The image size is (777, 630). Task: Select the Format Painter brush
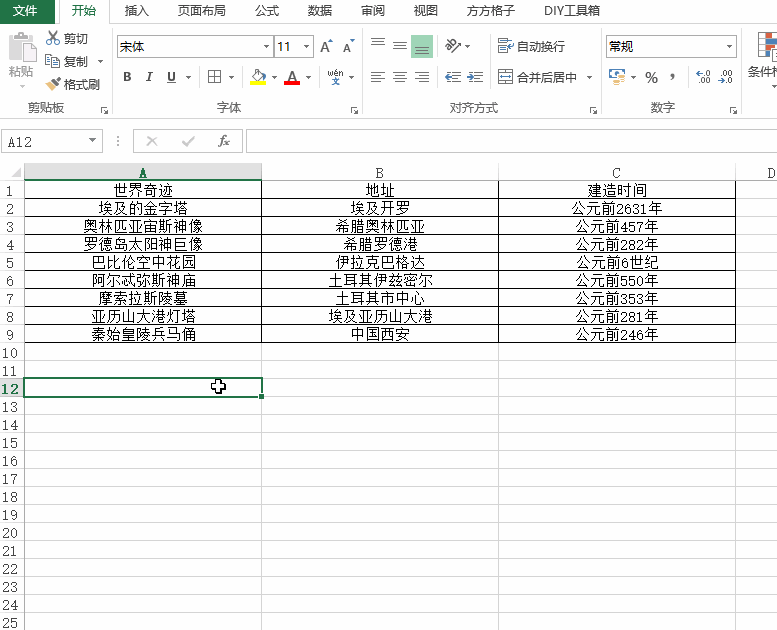coord(53,84)
